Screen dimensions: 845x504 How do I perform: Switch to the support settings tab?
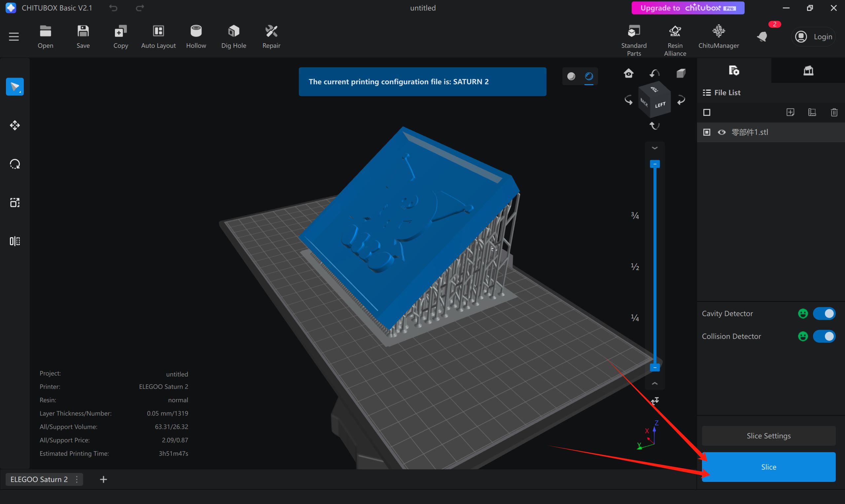coord(808,70)
